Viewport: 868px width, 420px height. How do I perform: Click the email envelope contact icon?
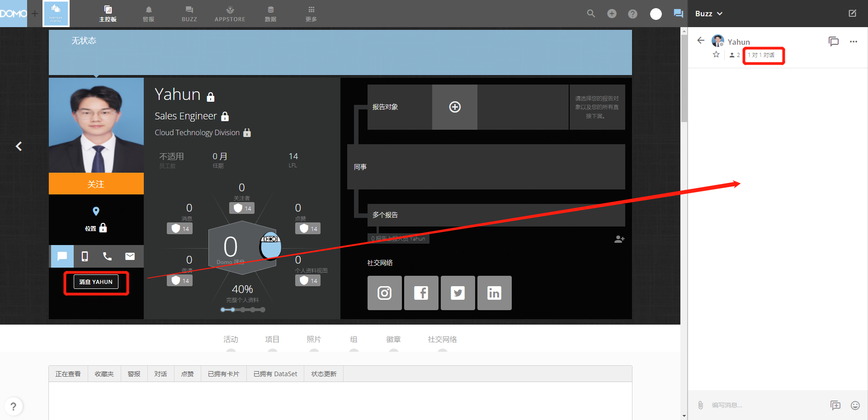(130, 256)
